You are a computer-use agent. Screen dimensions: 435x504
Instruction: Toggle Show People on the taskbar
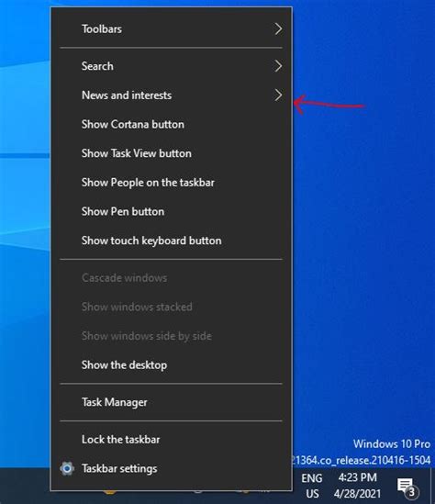point(171,183)
